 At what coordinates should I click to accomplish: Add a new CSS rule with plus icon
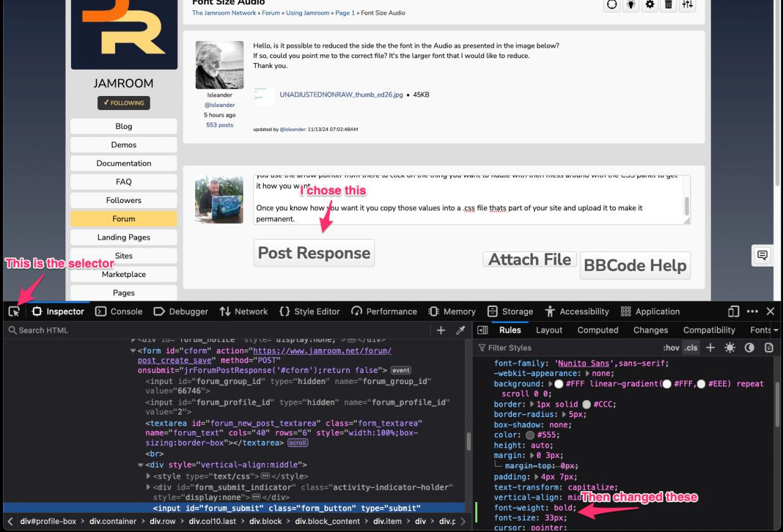tap(710, 347)
